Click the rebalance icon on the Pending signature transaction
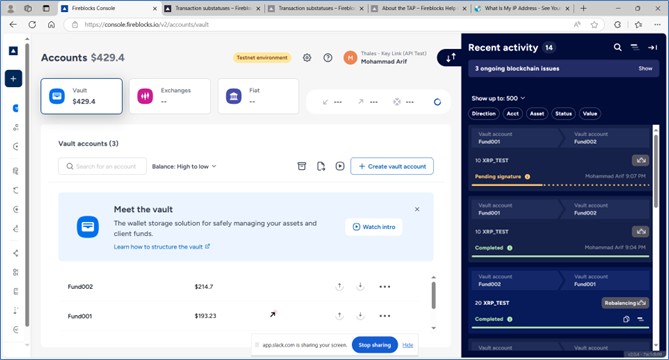 pyautogui.click(x=640, y=160)
